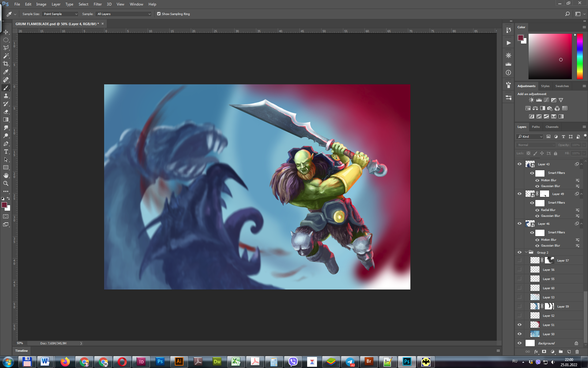Image resolution: width=588 pixels, height=368 pixels.
Task: Select Layer 50 thumbnail
Action: coord(535,334)
